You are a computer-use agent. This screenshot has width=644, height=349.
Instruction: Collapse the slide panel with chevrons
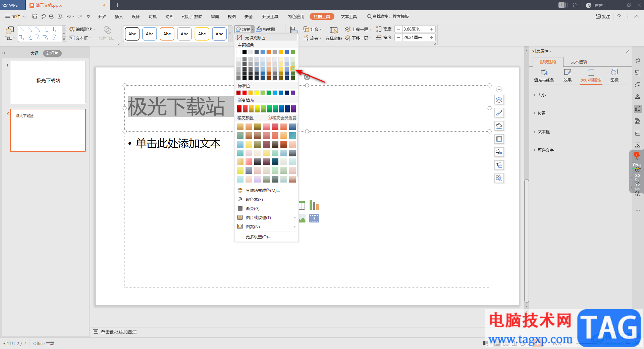(x=4, y=53)
